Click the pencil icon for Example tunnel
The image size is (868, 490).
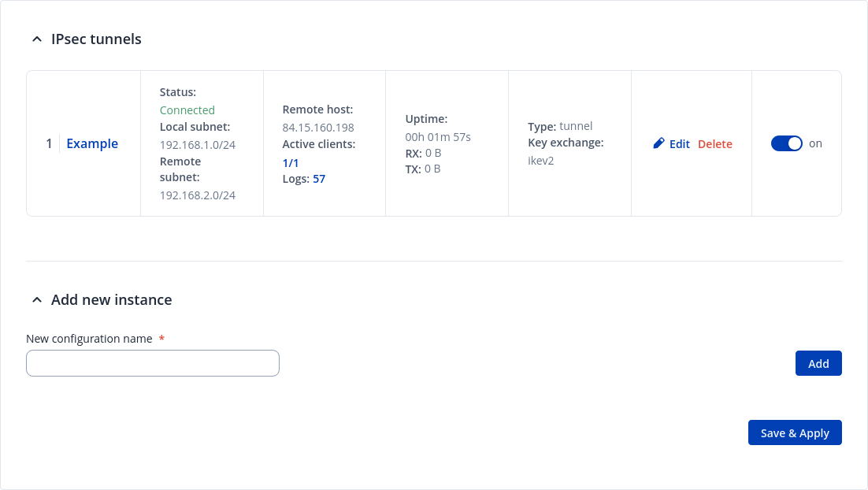click(x=659, y=143)
